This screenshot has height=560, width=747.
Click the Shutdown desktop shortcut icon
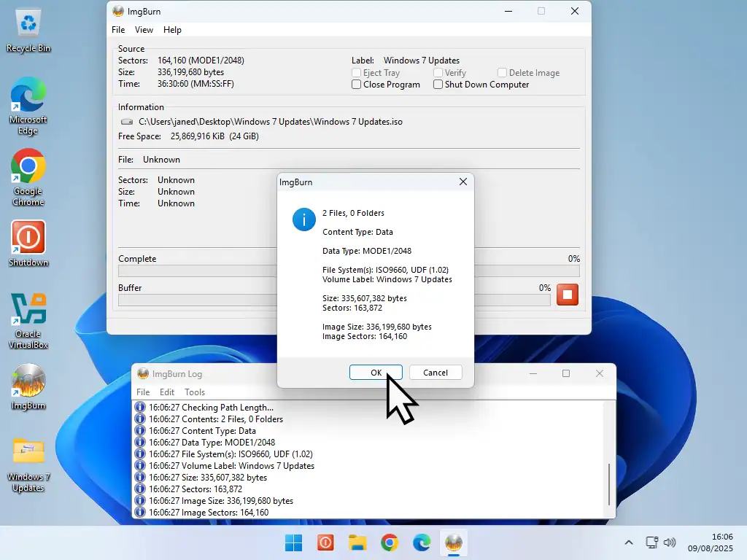click(x=28, y=238)
